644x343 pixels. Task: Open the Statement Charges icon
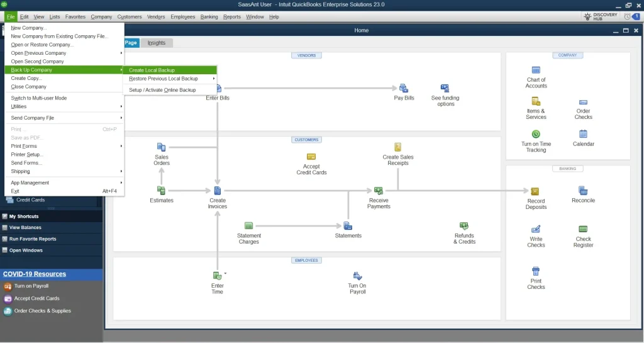(x=249, y=226)
